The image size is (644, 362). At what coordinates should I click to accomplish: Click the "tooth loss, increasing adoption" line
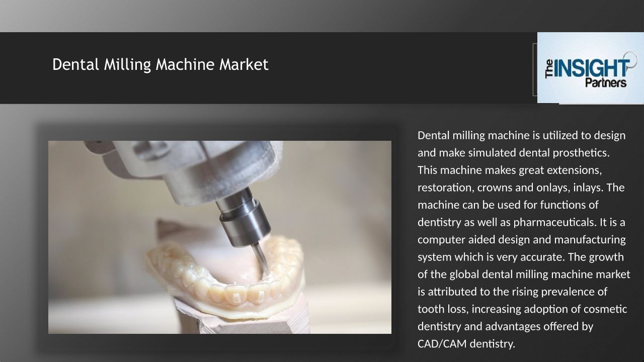pos(522,309)
